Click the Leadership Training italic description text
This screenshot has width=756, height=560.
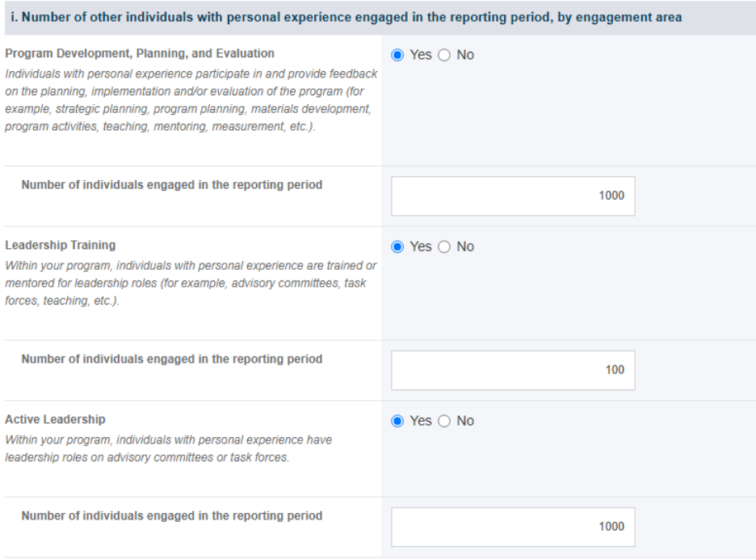191,283
